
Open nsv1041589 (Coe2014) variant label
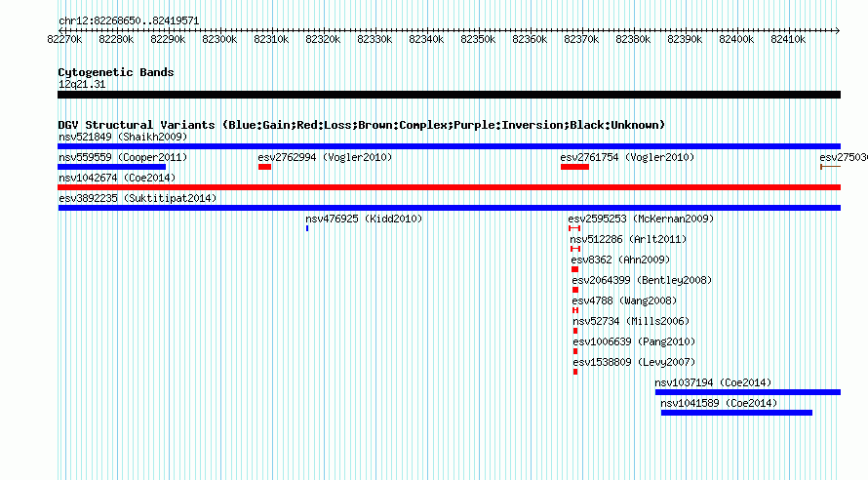coord(719,403)
